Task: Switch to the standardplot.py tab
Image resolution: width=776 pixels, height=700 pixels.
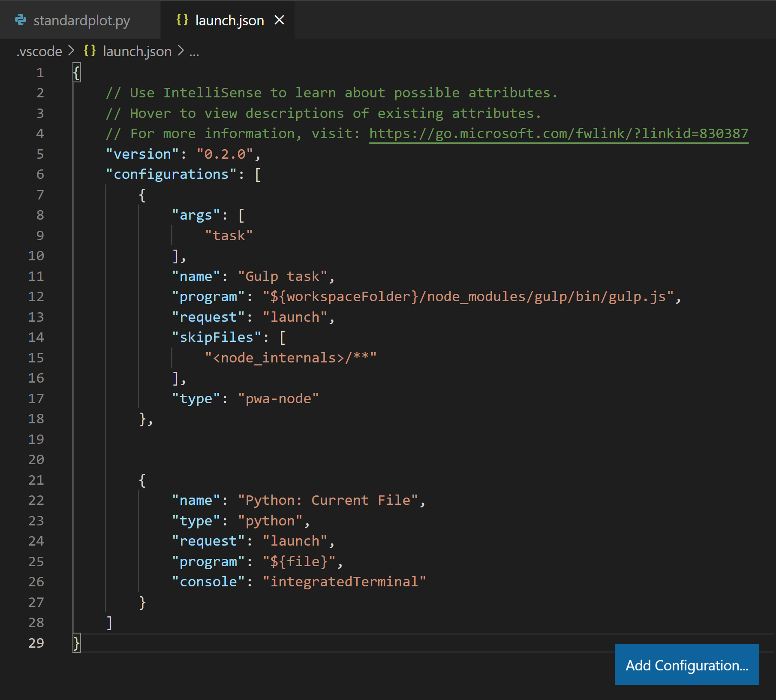Action: click(x=81, y=20)
